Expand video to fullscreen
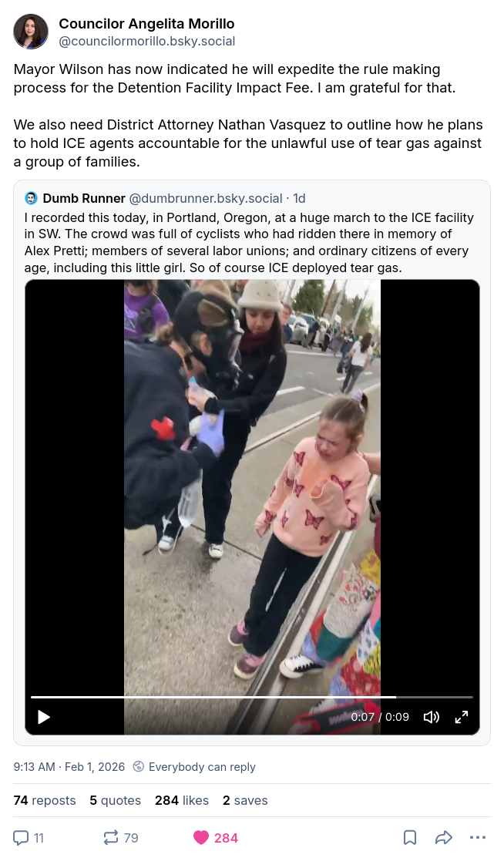This screenshot has width=504, height=858. tap(462, 717)
